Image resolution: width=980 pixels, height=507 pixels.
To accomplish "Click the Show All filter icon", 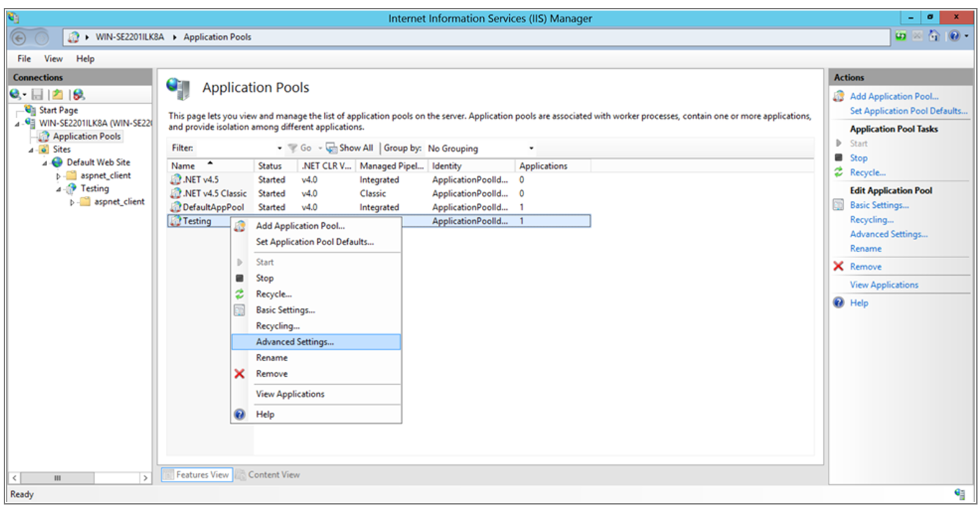I will tap(331, 148).
